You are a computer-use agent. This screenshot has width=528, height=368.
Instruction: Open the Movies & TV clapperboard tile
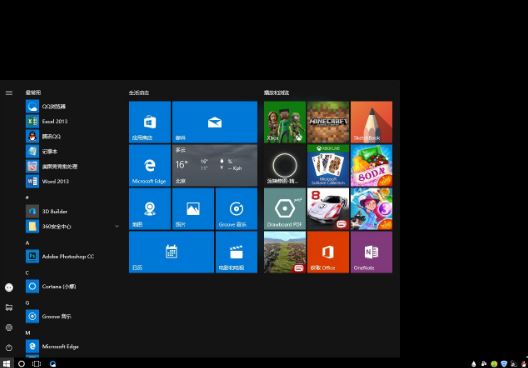[236, 252]
